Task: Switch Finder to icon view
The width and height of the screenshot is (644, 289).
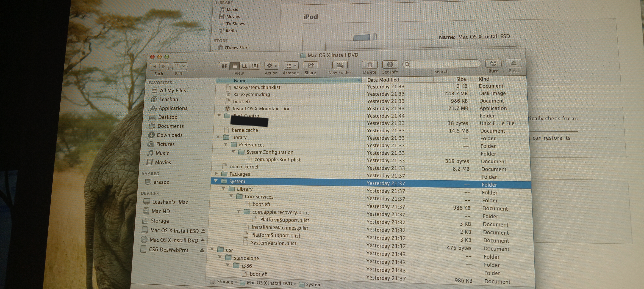Action: click(x=224, y=66)
